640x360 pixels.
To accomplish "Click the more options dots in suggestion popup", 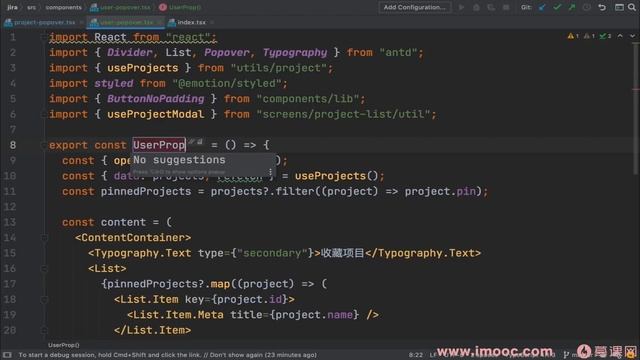I will (x=270, y=172).
